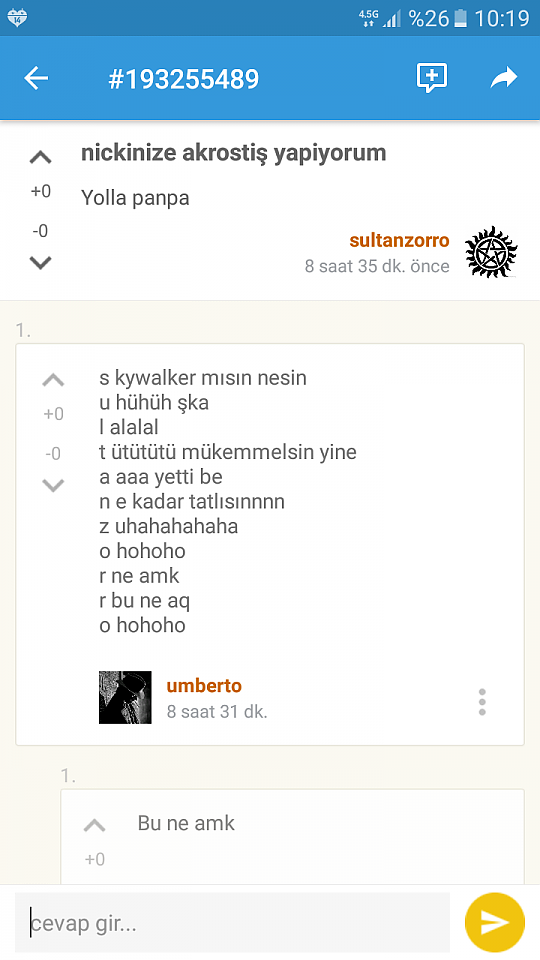Open umberto's profile link

pyautogui.click(x=204, y=686)
